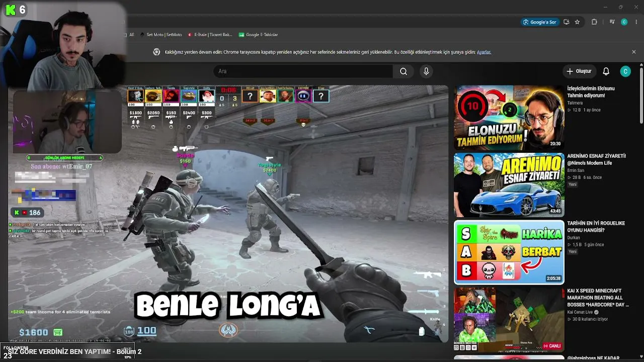
Task: Open YouTube notifications bell
Action: [606, 71]
